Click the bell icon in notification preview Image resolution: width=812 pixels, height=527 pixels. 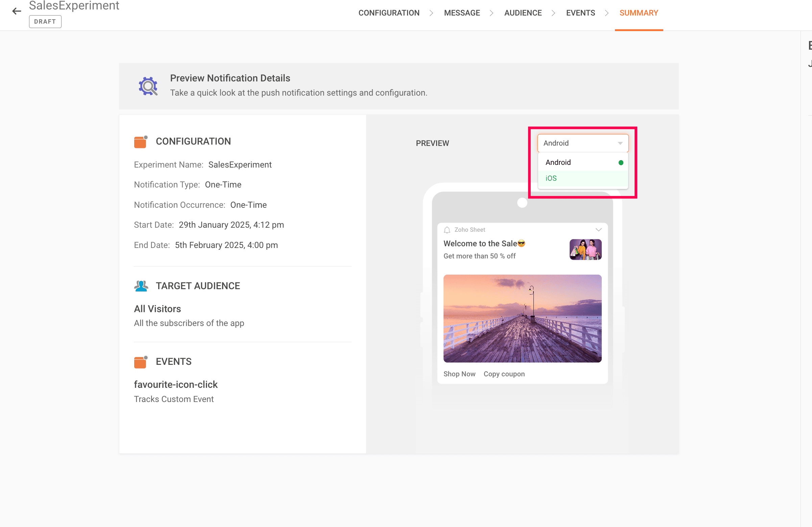pos(447,230)
